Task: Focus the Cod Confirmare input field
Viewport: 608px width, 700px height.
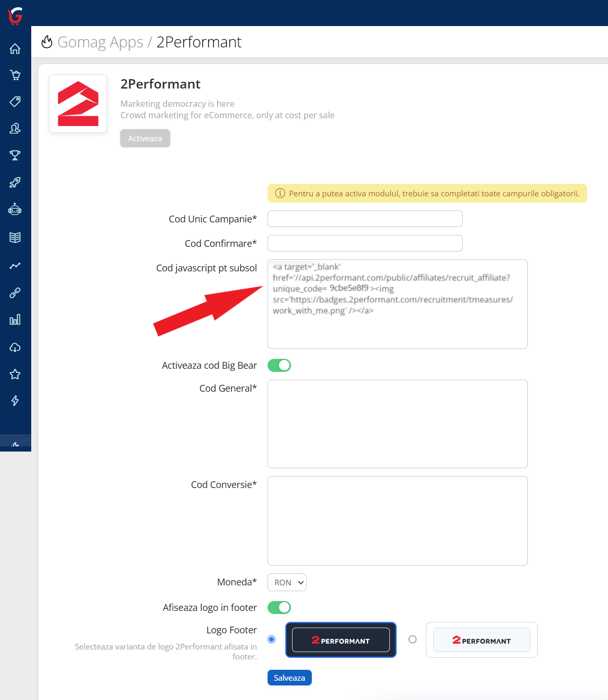Action: pos(365,243)
